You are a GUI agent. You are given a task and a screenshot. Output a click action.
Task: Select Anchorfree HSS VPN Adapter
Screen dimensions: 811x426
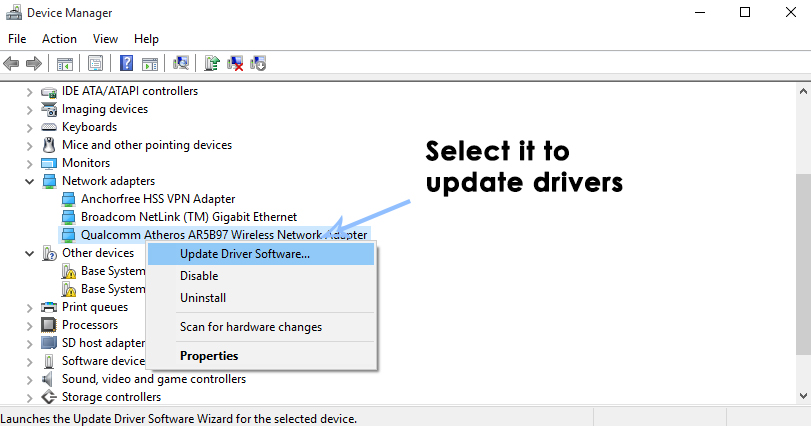[158, 199]
